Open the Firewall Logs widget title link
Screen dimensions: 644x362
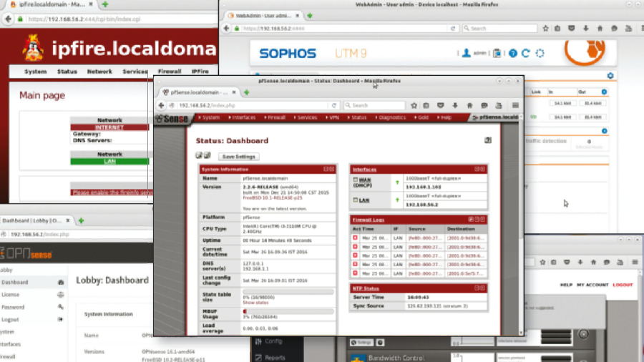point(369,220)
